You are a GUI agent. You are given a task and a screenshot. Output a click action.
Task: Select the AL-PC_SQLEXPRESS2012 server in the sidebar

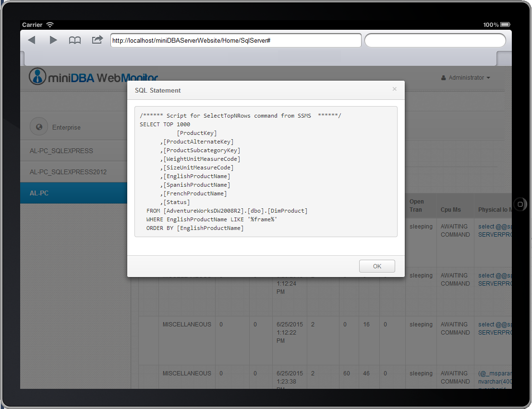[73, 172]
